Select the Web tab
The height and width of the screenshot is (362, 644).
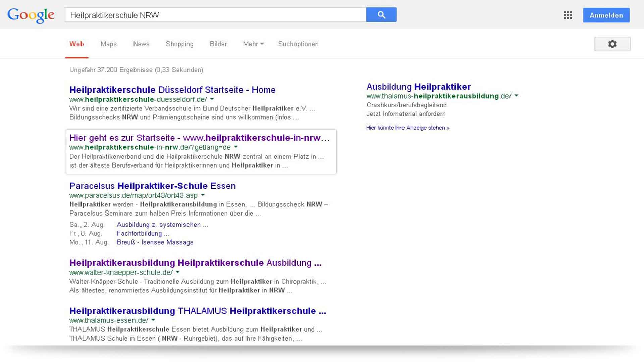click(77, 44)
